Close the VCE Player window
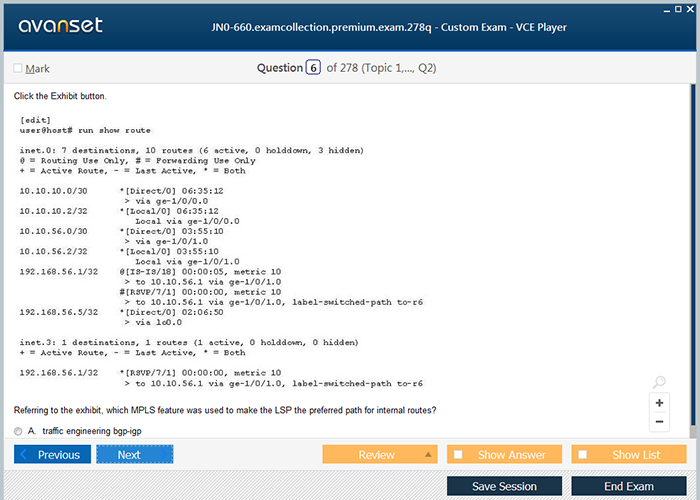Image resolution: width=700 pixels, height=500 pixels. (x=688, y=8)
